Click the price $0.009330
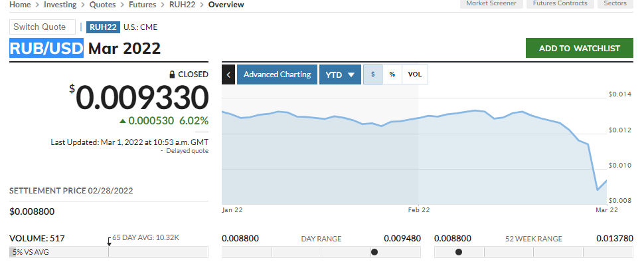Screen dimensions: 644x262 point(139,98)
